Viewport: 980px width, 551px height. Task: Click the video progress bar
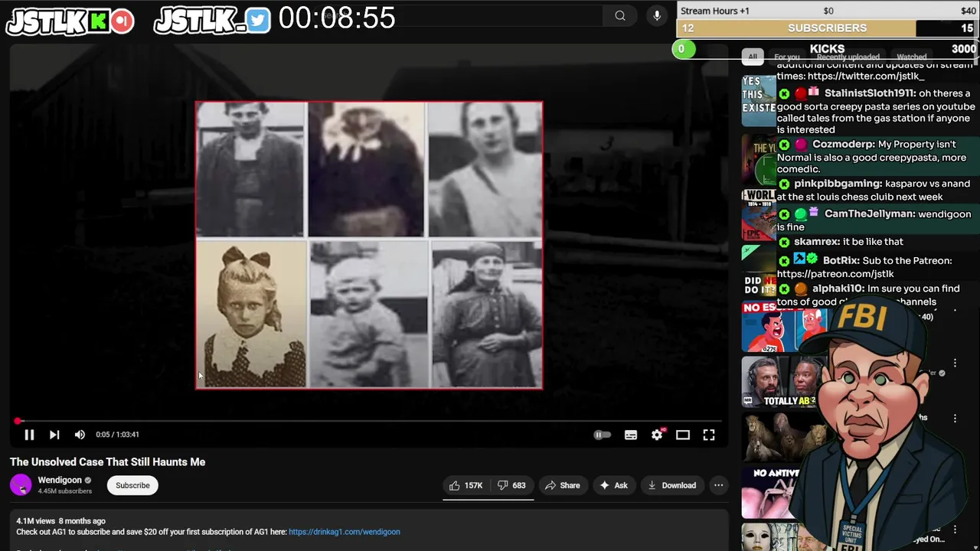[x=367, y=421]
